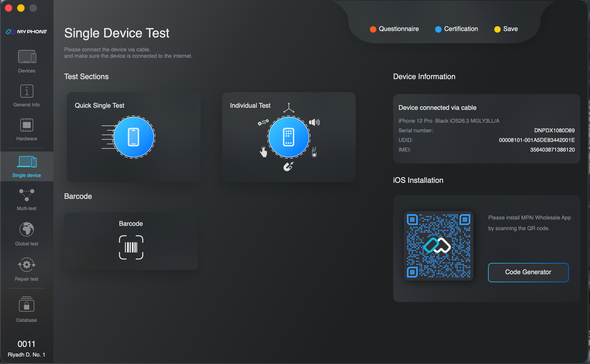The width and height of the screenshot is (590, 364).
Task: Click the Single device sidebar item
Action: [27, 166]
